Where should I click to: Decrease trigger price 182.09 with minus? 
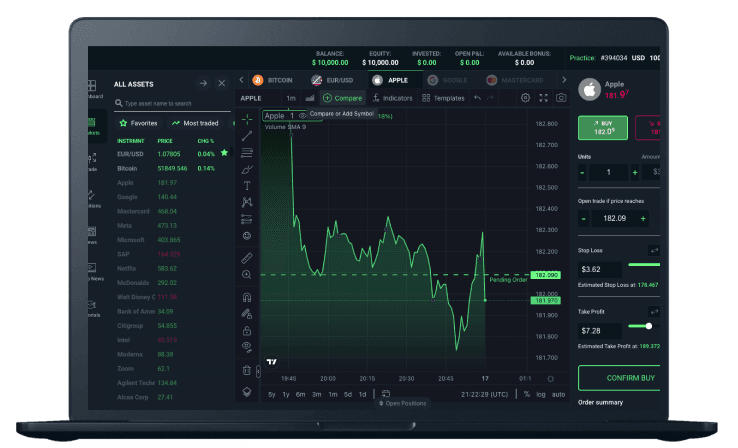584,218
